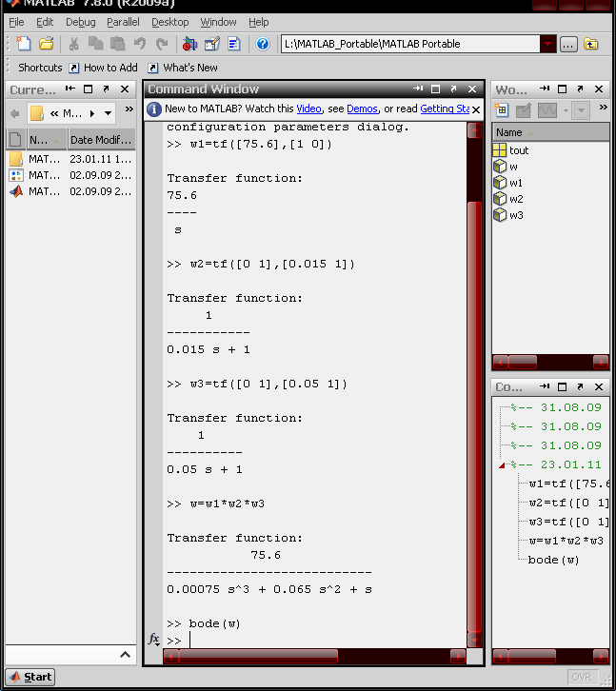Open current directory path dropdown
Viewport: 616px width, 691px height.
coord(547,44)
